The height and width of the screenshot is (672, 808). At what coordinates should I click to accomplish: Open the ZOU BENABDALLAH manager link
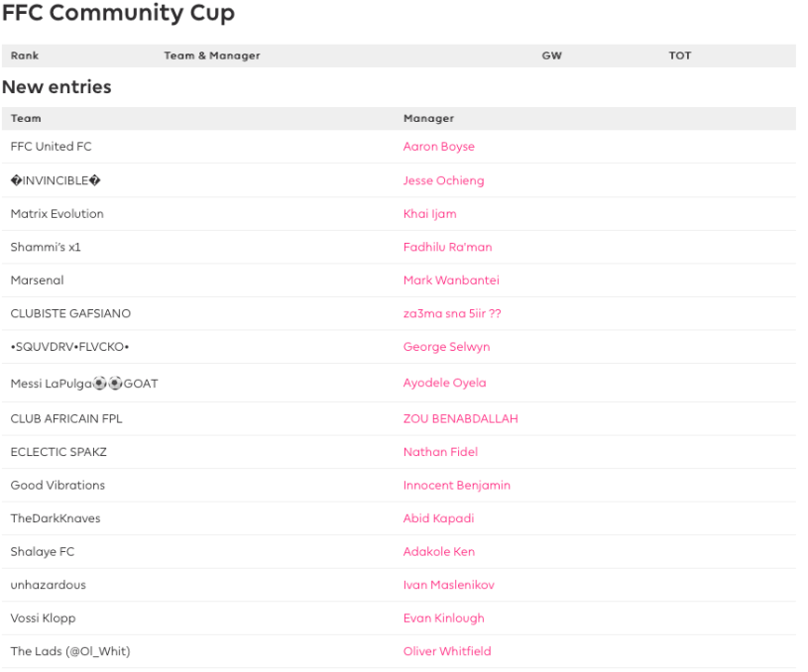(x=460, y=418)
